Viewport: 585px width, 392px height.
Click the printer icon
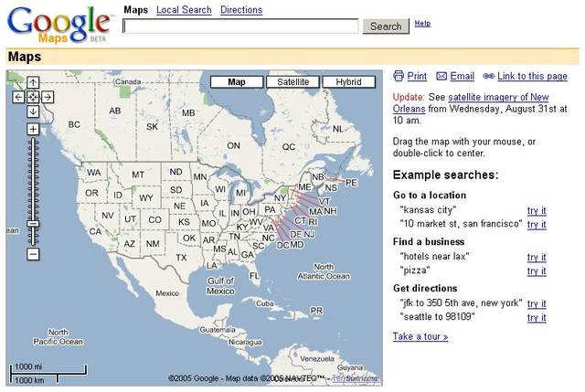pyautogui.click(x=399, y=76)
